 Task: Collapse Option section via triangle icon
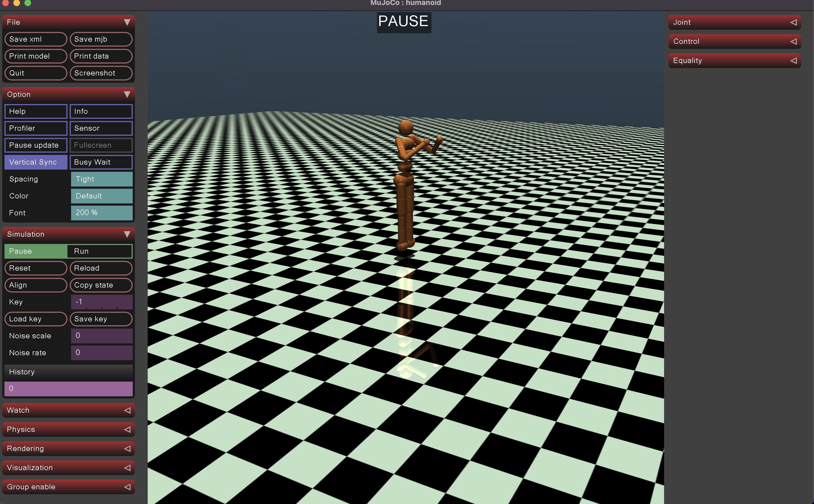127,94
